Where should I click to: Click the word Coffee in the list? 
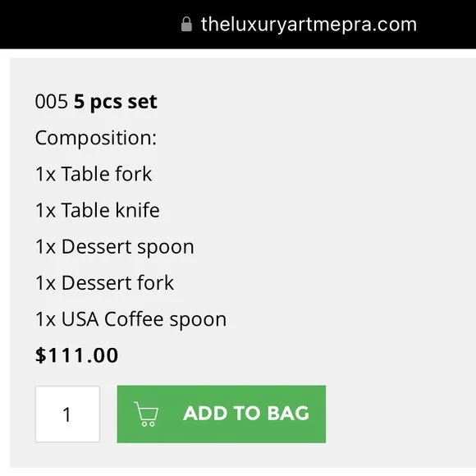coord(134,318)
